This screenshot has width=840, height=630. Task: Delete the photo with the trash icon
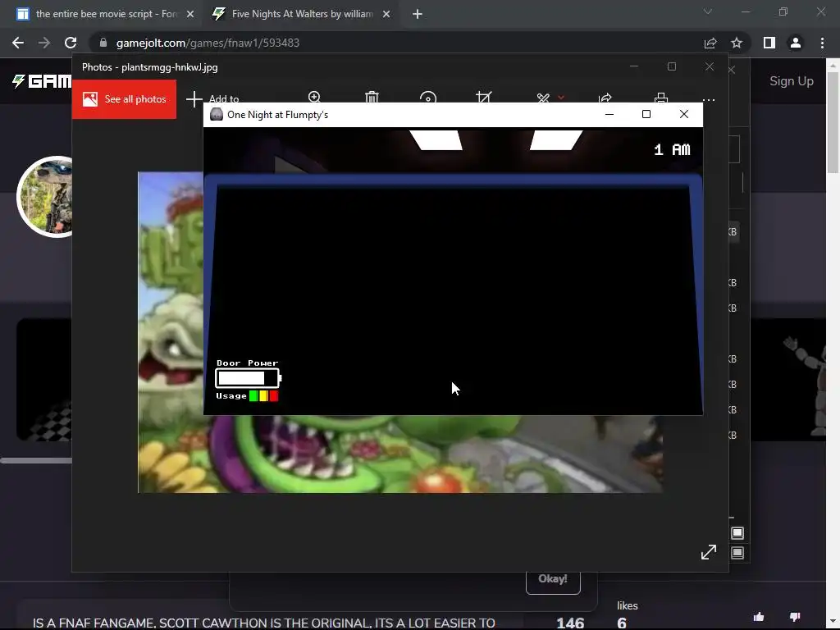(x=372, y=97)
